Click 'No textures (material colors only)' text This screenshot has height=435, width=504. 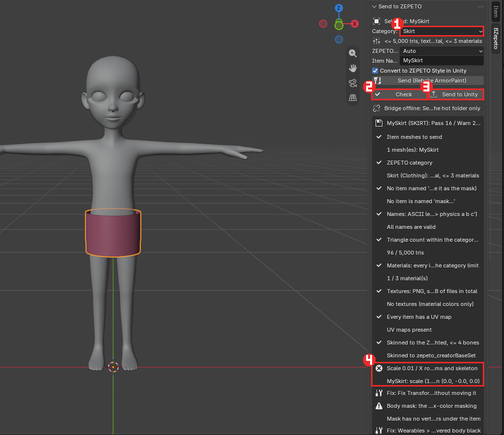(x=430, y=304)
